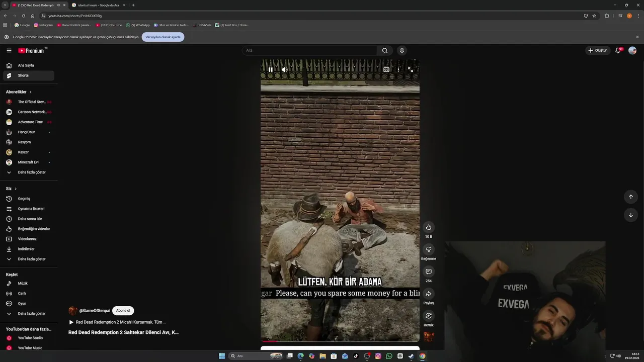The width and height of the screenshot is (644, 362).
Task: Open Cartoon Network subscription
Action: (29, 112)
